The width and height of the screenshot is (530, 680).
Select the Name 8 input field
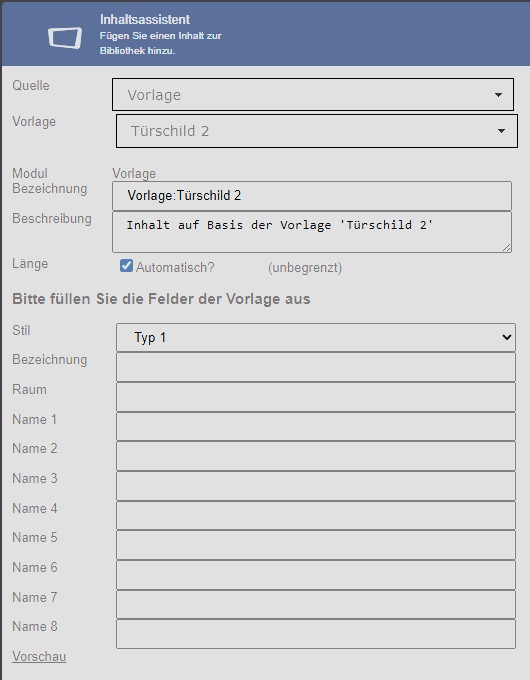click(x=316, y=634)
